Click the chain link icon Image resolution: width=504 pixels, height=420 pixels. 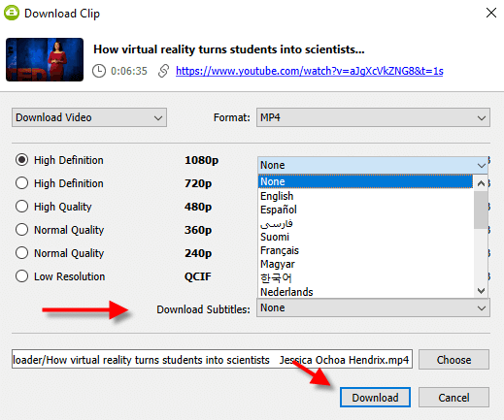[164, 71]
